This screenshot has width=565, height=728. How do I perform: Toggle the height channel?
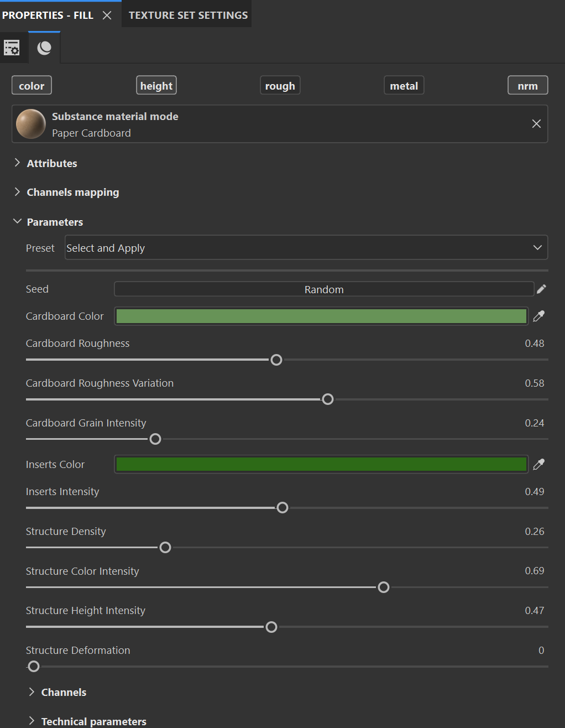156,86
